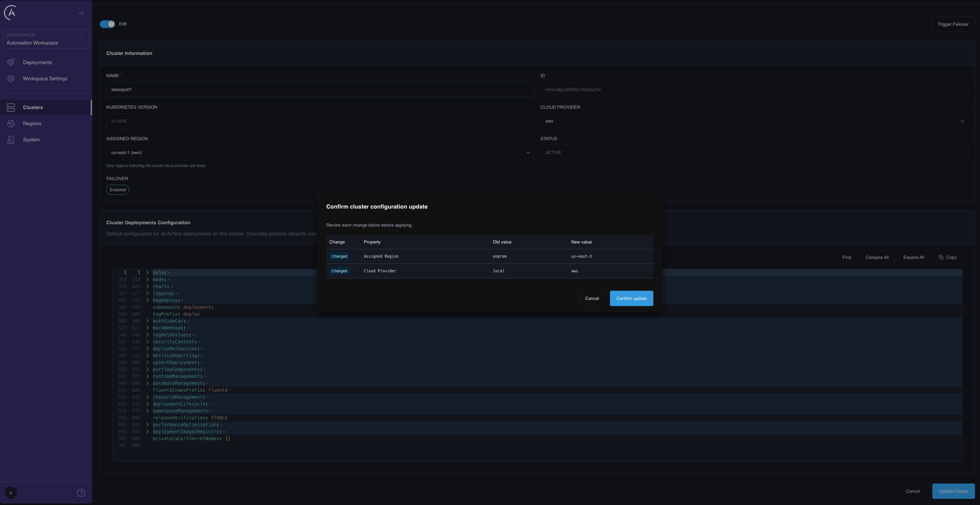Expand the mockWebhook section

coord(147,328)
